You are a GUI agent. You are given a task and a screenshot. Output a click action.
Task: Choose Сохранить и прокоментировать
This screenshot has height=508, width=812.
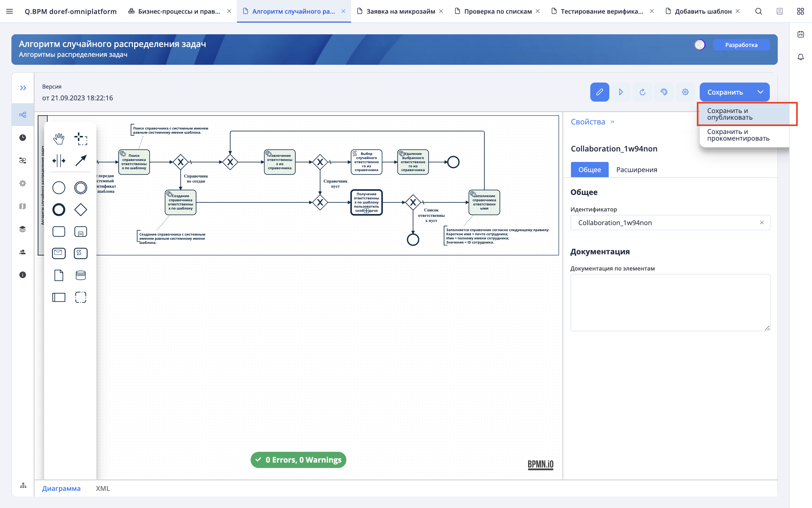coord(744,135)
